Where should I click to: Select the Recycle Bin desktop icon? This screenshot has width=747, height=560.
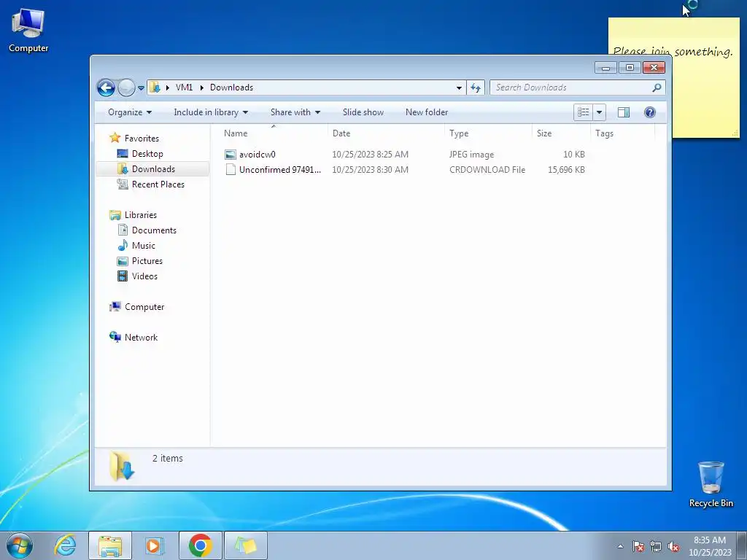click(711, 484)
